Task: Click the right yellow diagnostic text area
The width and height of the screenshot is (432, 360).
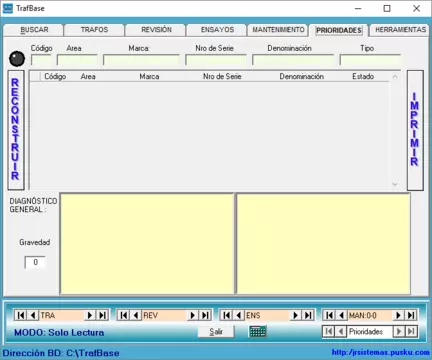Action: point(323,244)
